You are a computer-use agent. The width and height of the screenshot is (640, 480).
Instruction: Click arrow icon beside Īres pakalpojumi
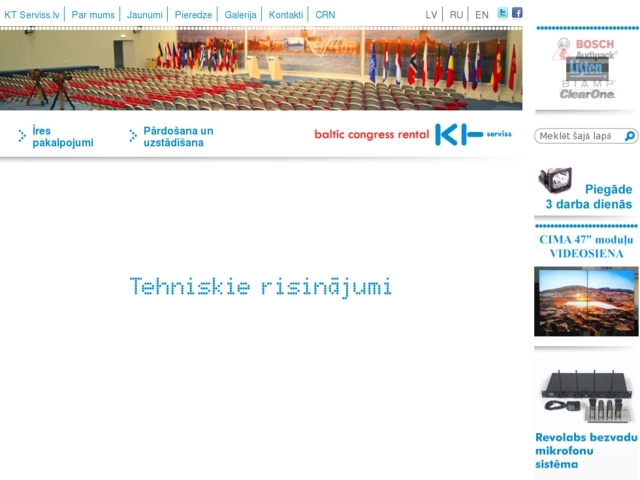click(x=22, y=136)
